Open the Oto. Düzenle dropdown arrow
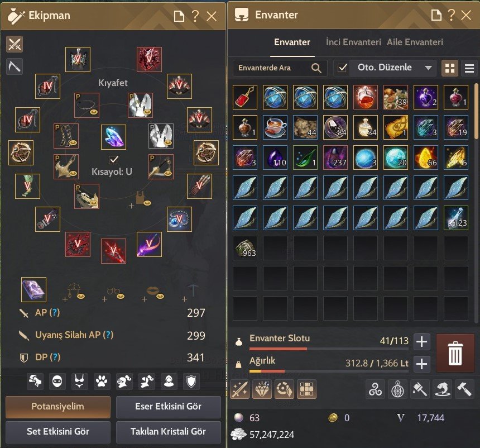 pyautogui.click(x=428, y=68)
